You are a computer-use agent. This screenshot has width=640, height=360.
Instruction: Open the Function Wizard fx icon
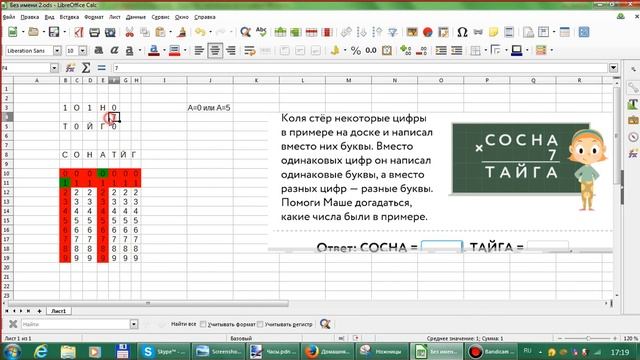(70, 68)
